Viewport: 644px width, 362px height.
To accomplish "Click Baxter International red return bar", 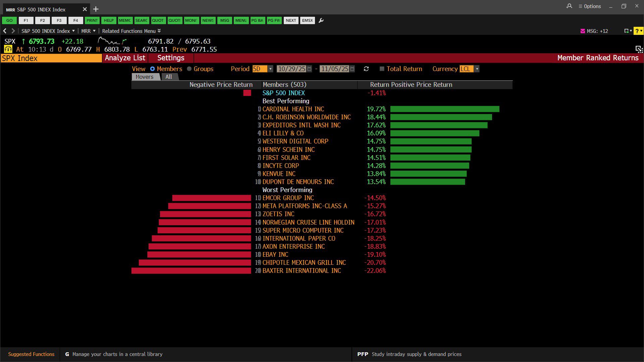I will pyautogui.click(x=191, y=271).
